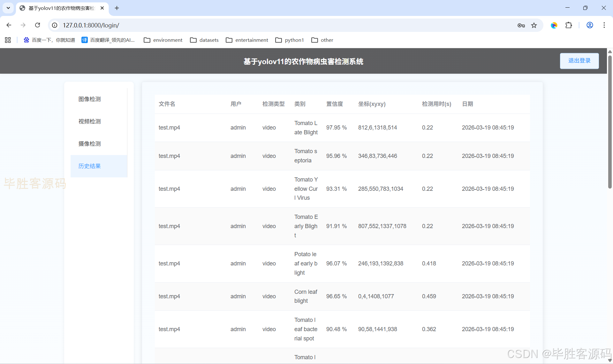Expand the tab search dropdown arrow
613x364 pixels.
click(8, 8)
